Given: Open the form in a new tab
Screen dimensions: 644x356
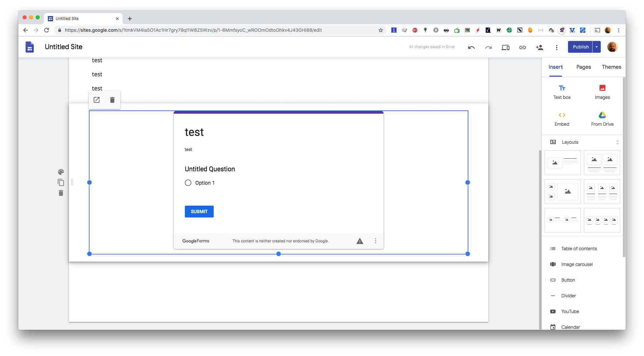Looking at the screenshot, I should pyautogui.click(x=96, y=100).
